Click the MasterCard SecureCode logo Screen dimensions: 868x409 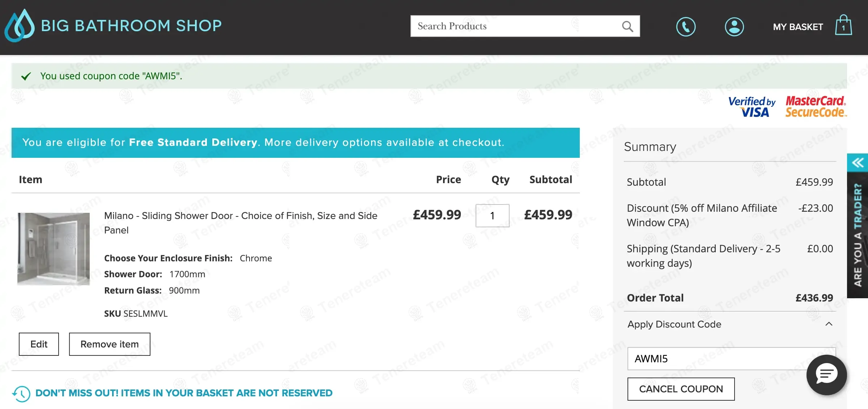pos(816,107)
